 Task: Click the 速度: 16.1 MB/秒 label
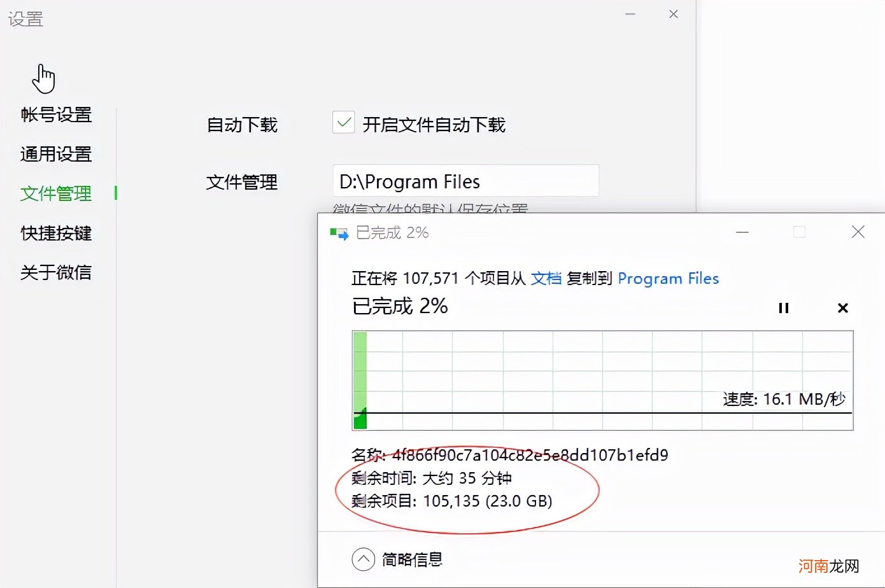click(x=784, y=399)
